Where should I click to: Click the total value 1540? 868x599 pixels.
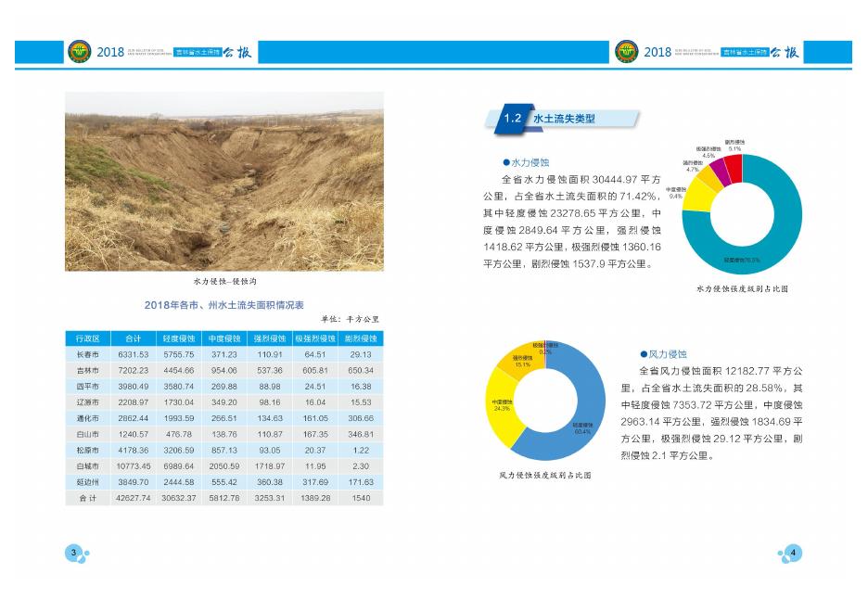(x=361, y=498)
